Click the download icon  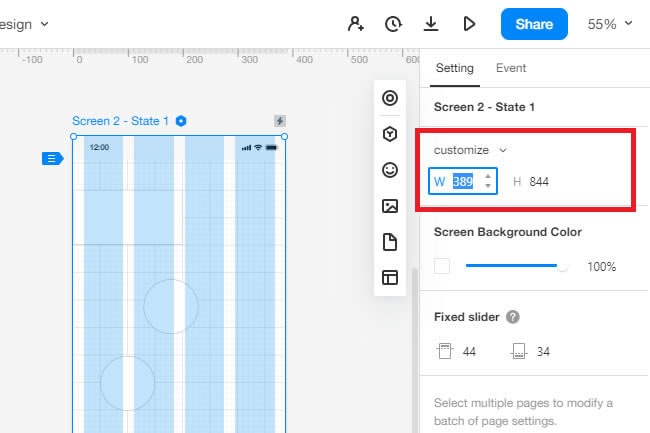pos(431,24)
